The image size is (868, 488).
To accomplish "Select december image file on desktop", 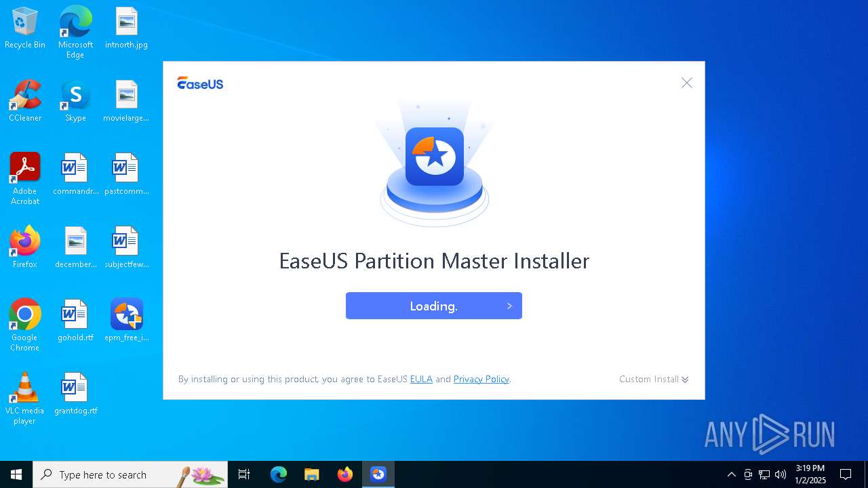I will 75,248.
